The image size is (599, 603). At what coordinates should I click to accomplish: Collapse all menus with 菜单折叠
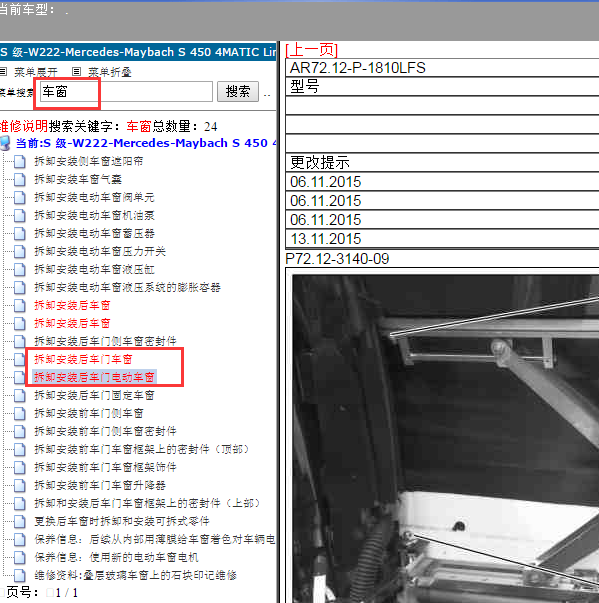(x=110, y=72)
